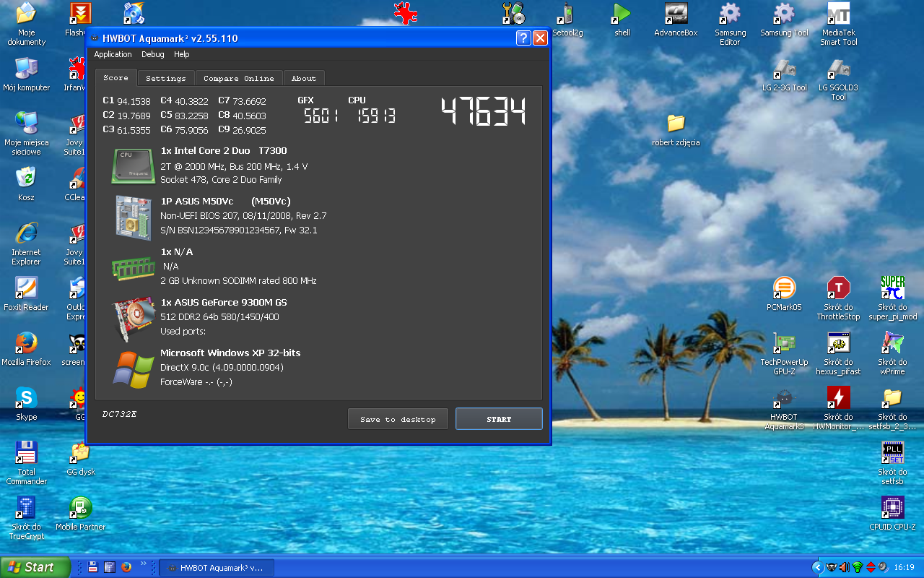Select the Internet Explorer desktop icon

(26, 243)
